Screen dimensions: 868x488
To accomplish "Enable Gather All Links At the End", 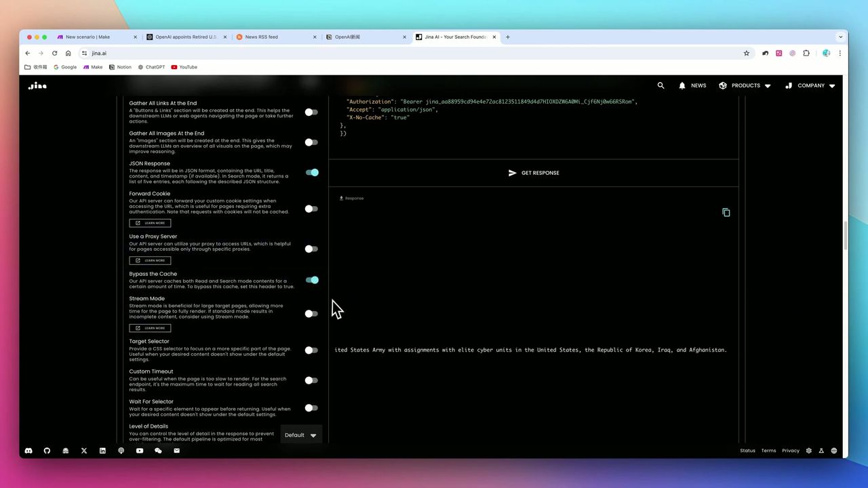I will tap(311, 112).
